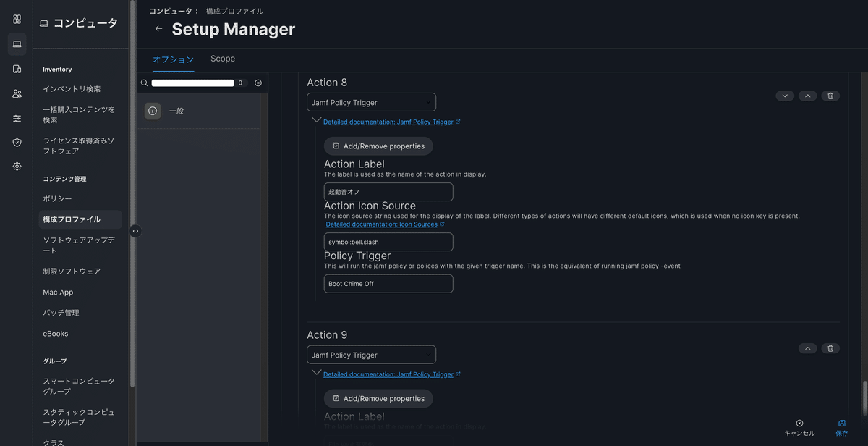The image size is (868, 446).
Task: Collapse the Action 9 disclosure triangle
Action: 316,371
